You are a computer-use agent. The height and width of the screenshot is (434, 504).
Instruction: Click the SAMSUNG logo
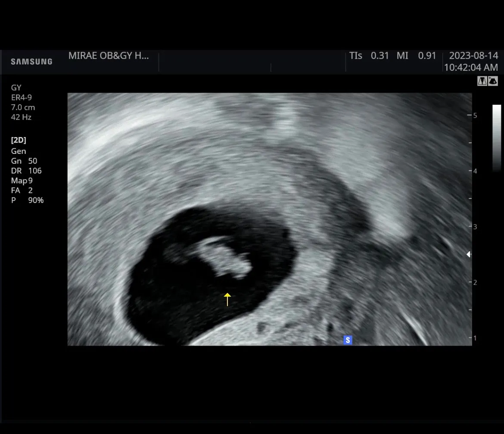[x=31, y=62]
